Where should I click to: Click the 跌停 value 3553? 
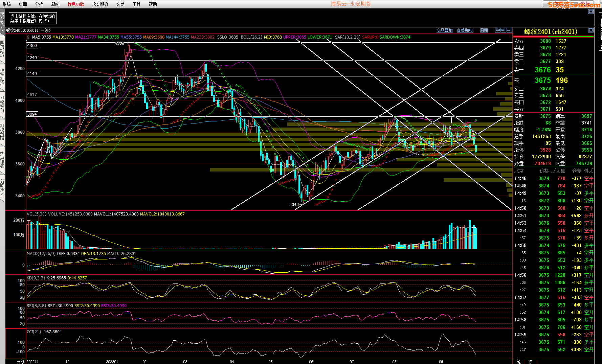587,150
